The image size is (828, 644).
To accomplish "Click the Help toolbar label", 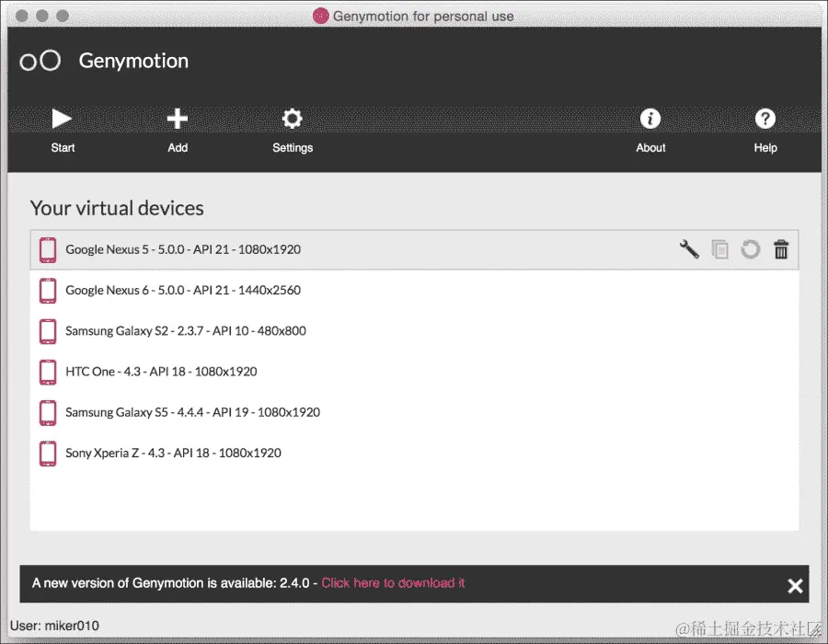I will click(765, 148).
